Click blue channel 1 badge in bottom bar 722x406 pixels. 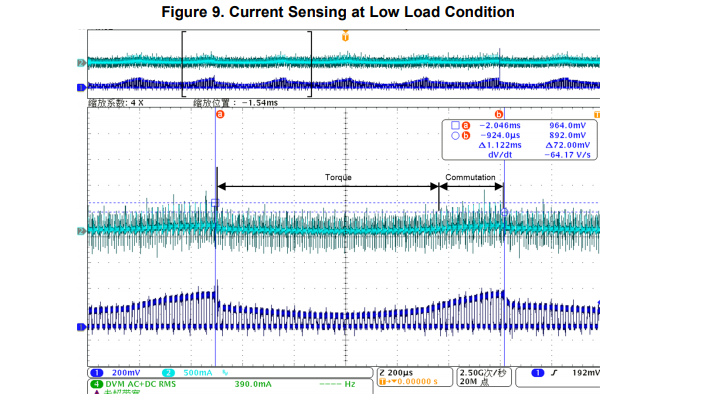(97, 373)
